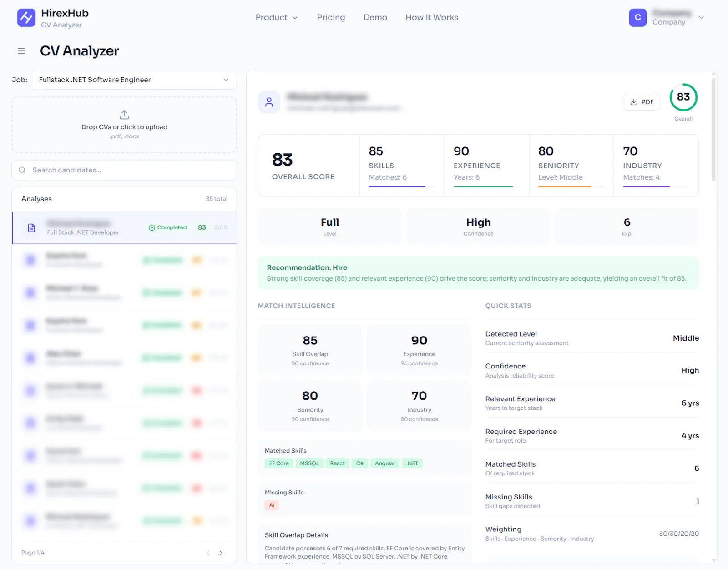Toggle the hamburger sidebar menu
This screenshot has height=569, width=728.
21,51
